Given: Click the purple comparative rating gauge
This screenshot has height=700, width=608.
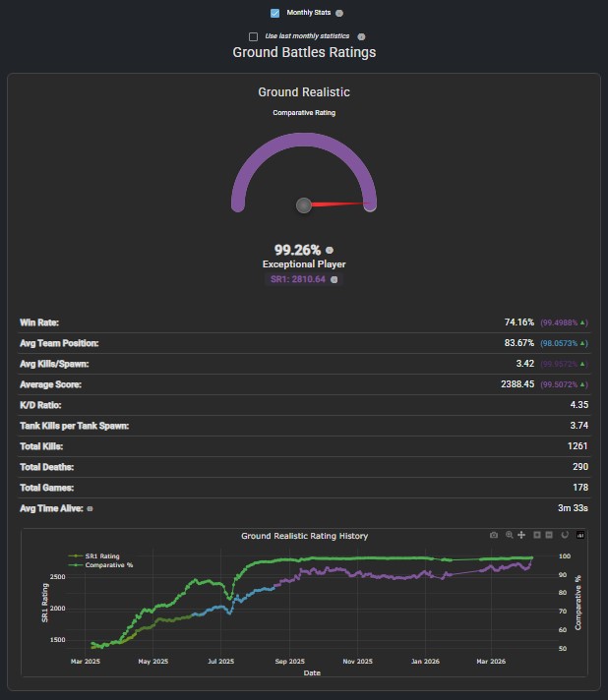Looking at the screenshot, I should pos(304,173).
